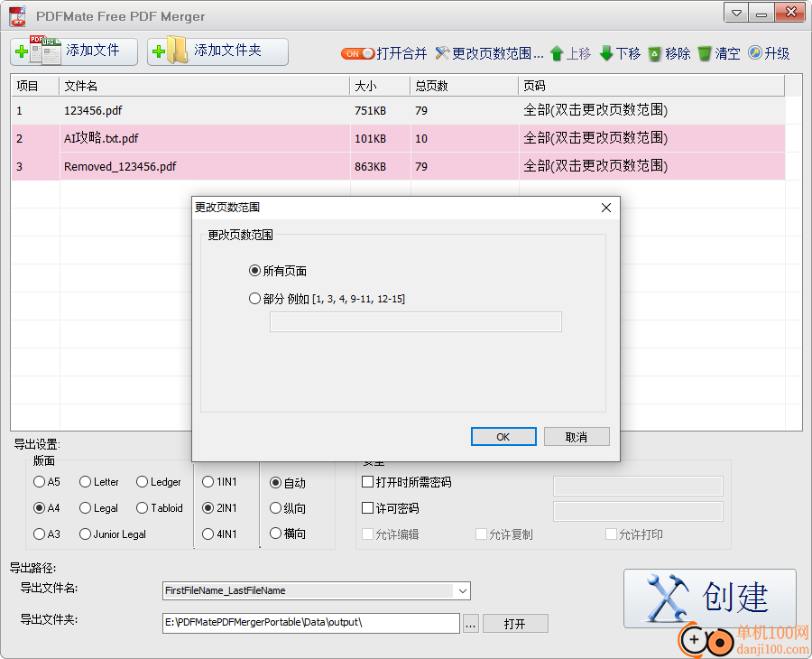Viewport: 812px width, 659px height.
Task: Open the change page range (更改页数范围) tool
Action: 489,53
